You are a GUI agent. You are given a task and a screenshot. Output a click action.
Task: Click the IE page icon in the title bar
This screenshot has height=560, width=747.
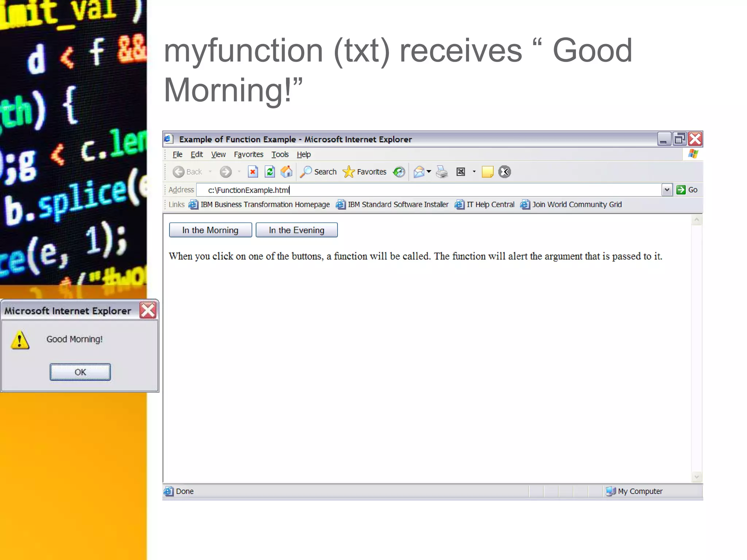[x=168, y=139]
